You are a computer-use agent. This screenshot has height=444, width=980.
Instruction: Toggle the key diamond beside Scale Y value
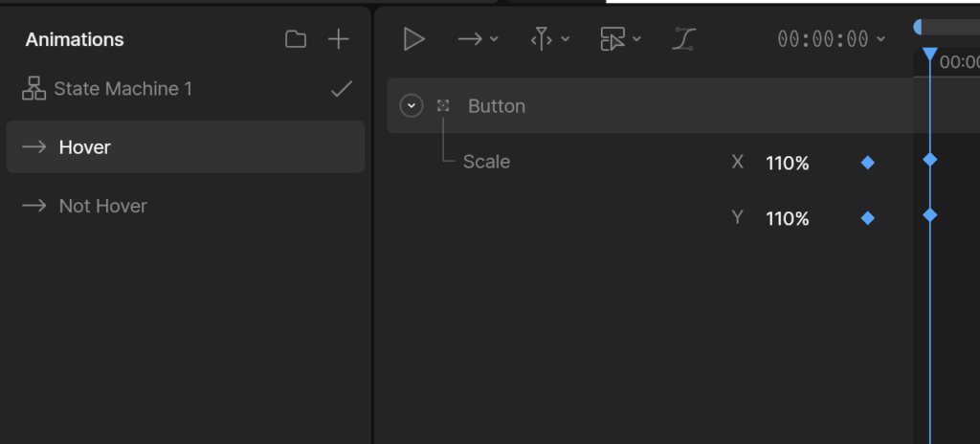click(868, 219)
